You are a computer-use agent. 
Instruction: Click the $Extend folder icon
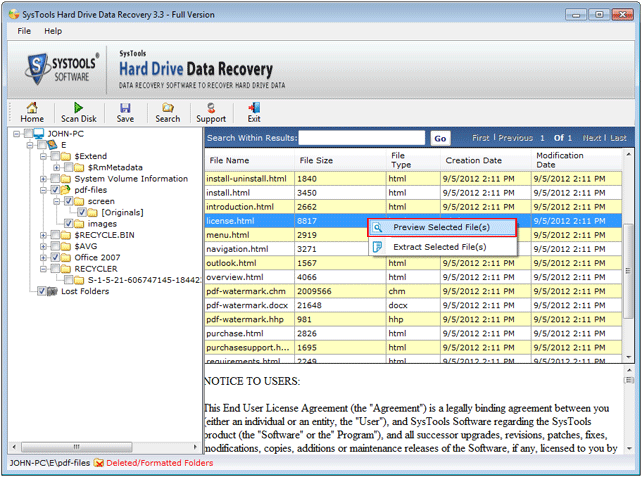66,156
